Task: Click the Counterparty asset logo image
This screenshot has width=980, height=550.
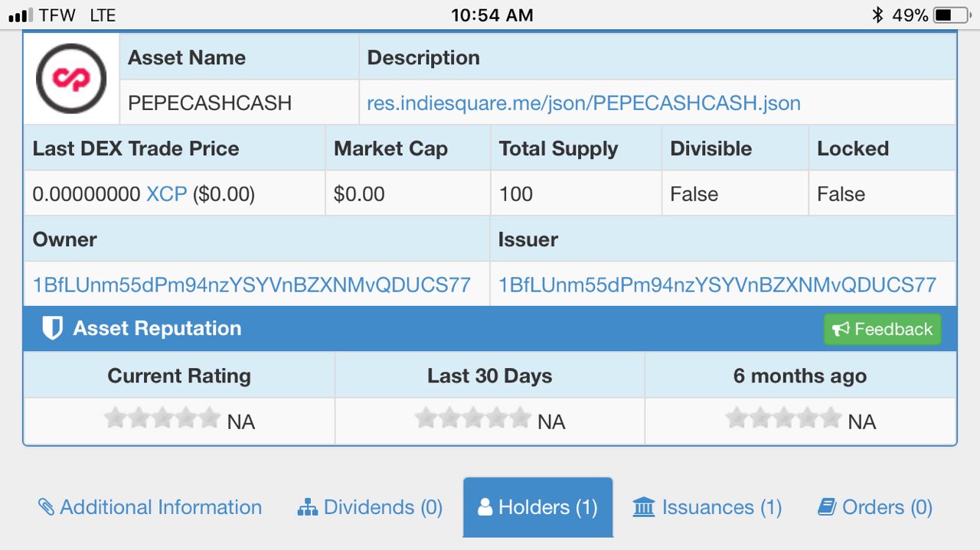Action: [70, 78]
